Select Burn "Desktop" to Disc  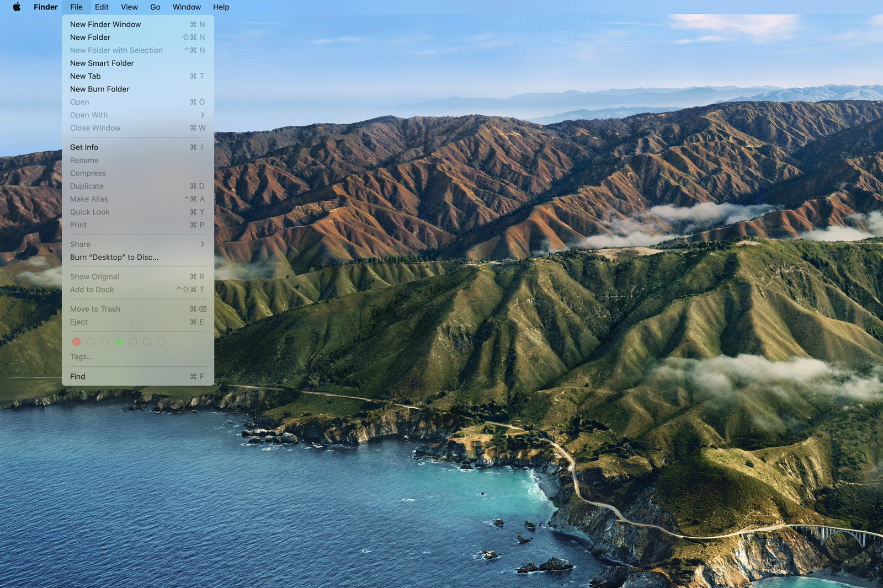pos(114,257)
